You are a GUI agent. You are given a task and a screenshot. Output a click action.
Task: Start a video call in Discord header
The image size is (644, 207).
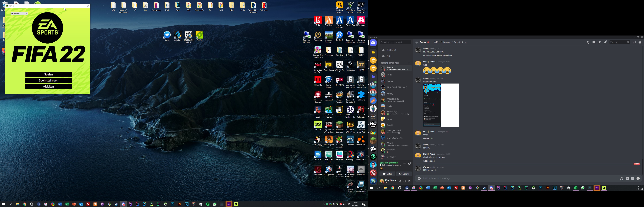(x=594, y=42)
